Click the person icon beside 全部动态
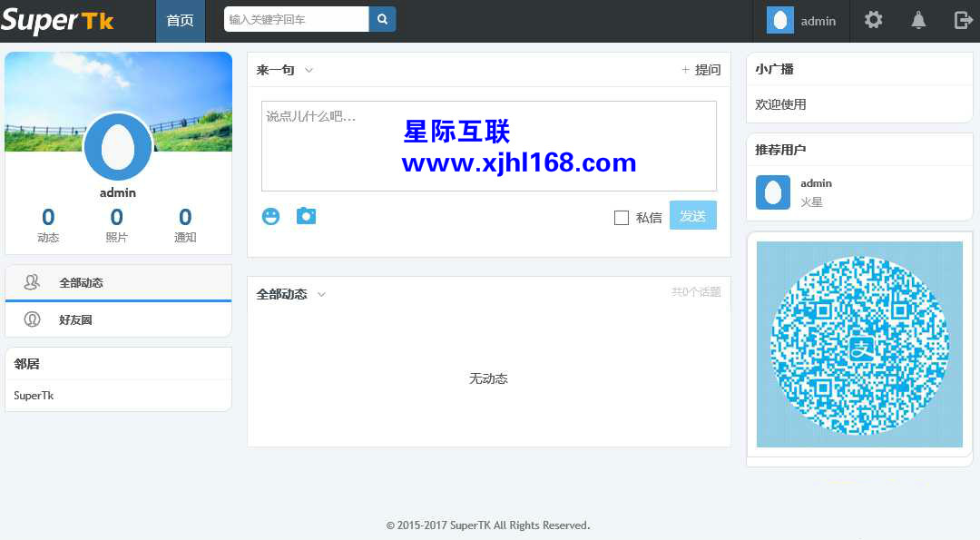 31,282
